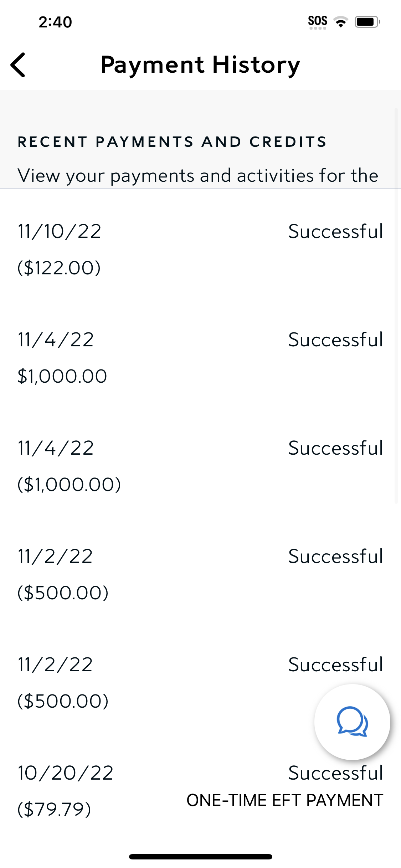The image size is (401, 868).
Task: Select the Recent Payments and Credits heading
Action: pos(172,142)
